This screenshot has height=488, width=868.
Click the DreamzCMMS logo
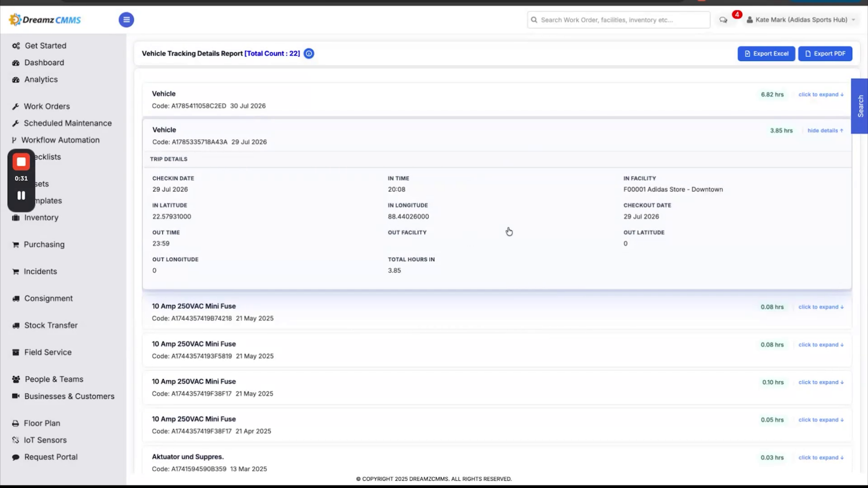(x=45, y=20)
